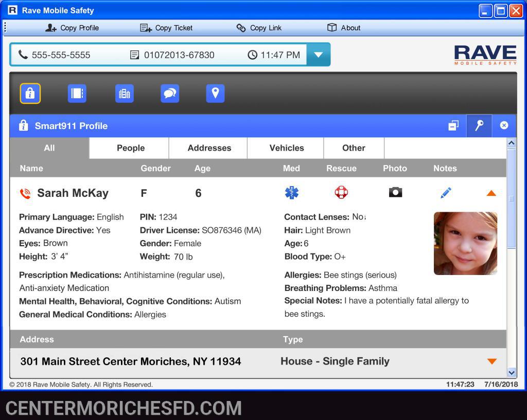Click the Advance Directive Yes field

click(64, 230)
